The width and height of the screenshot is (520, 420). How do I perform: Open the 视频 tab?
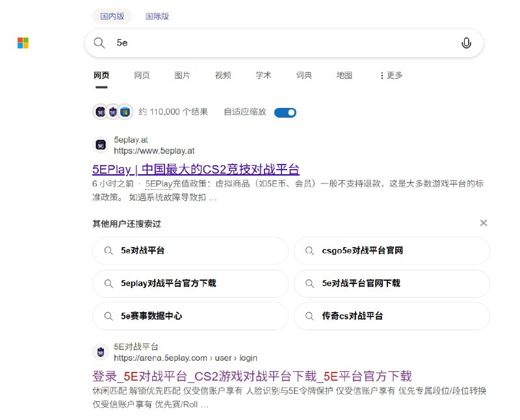223,75
